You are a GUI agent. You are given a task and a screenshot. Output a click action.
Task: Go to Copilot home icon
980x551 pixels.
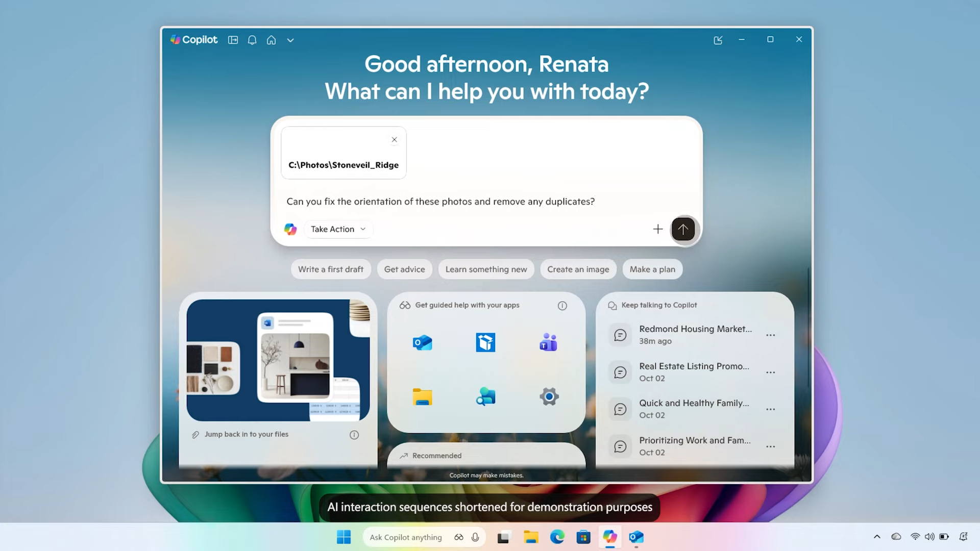pos(271,40)
